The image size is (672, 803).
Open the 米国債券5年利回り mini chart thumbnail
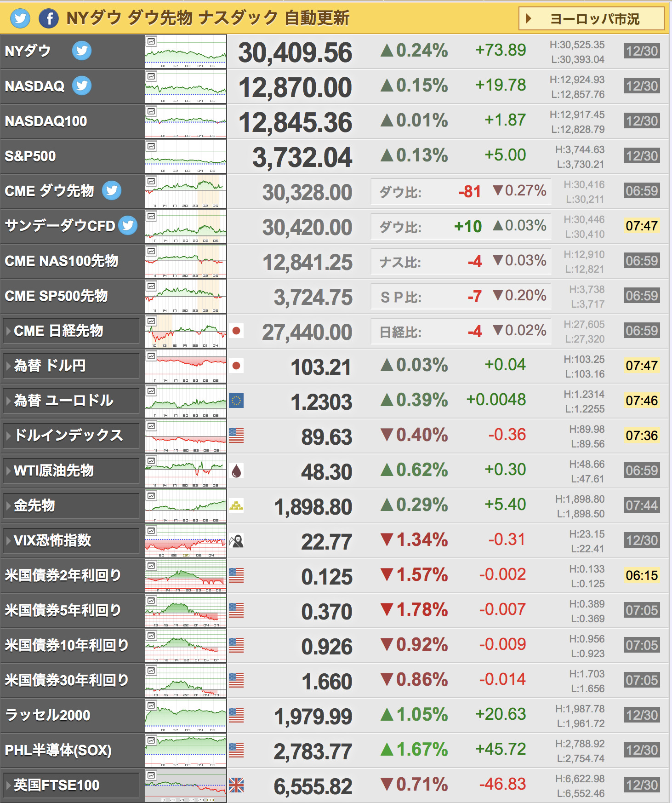tap(186, 611)
